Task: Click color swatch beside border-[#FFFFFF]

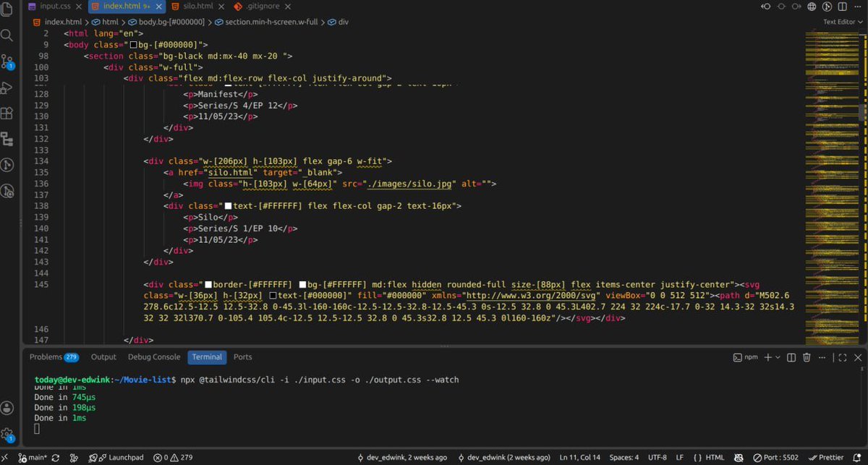Action: point(209,284)
